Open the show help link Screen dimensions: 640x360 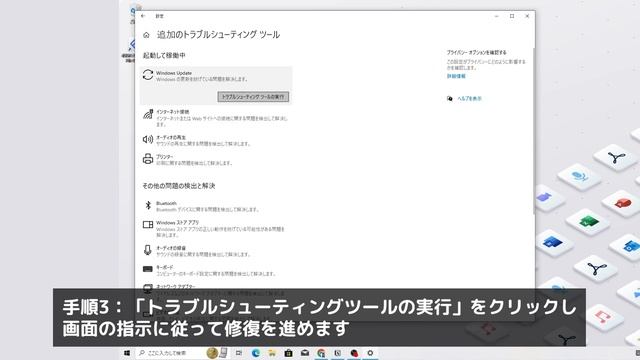469,98
